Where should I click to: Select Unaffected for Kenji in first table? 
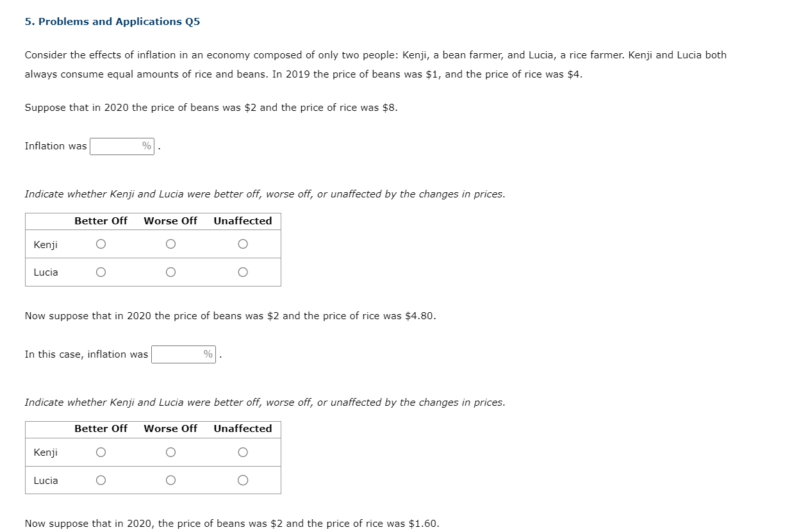tap(242, 244)
